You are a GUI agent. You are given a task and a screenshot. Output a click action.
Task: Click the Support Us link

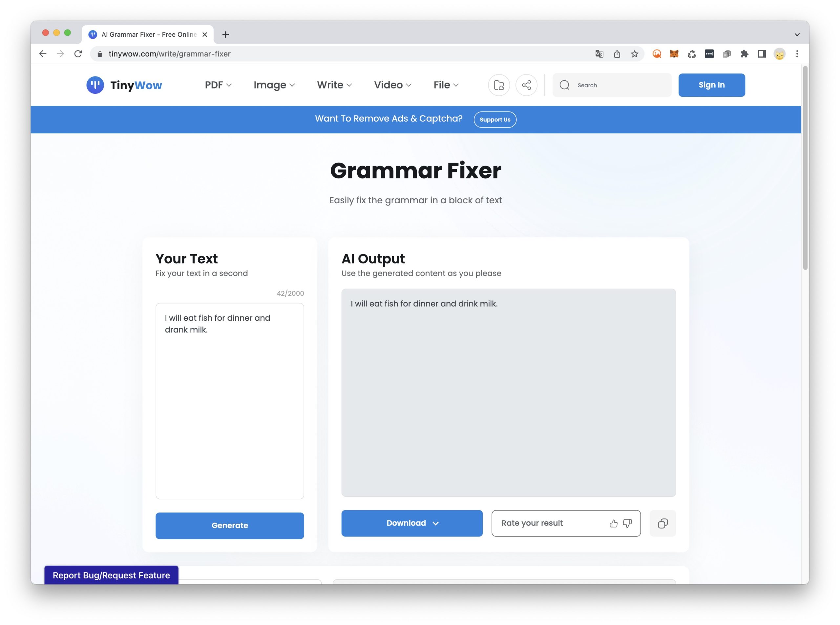495,120
